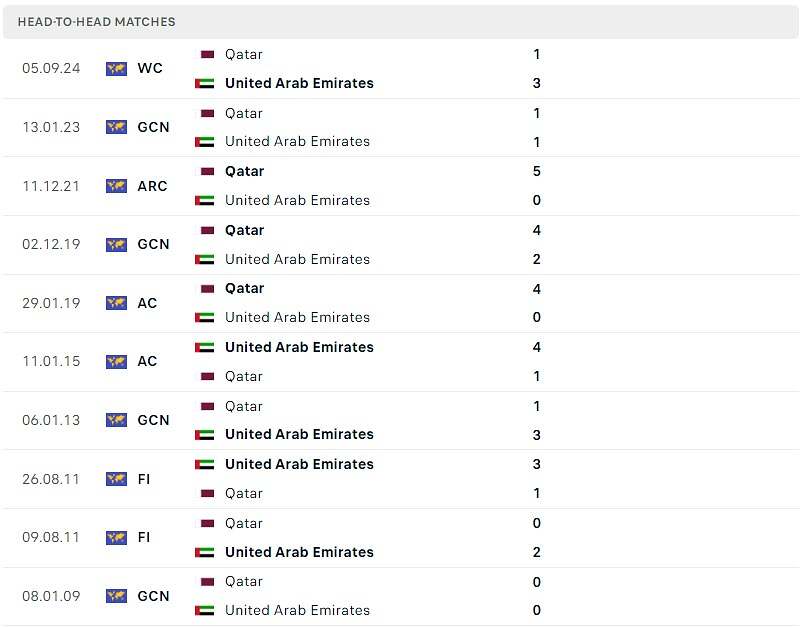The width and height of the screenshot is (804, 628).
Task: Click the Qatar flag in 13.01.23 match
Action: click(x=207, y=113)
